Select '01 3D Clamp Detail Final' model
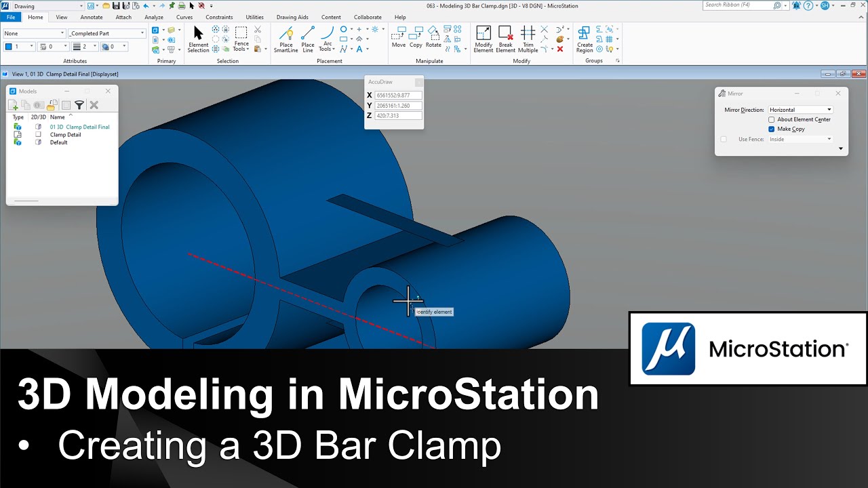This screenshot has width=868, height=488. click(79, 127)
